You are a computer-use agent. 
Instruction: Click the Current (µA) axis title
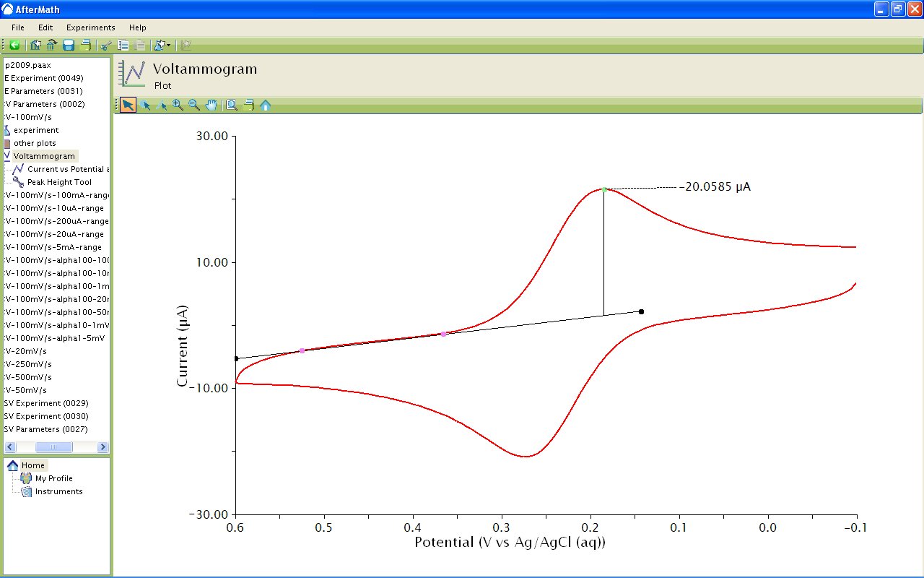pos(182,345)
